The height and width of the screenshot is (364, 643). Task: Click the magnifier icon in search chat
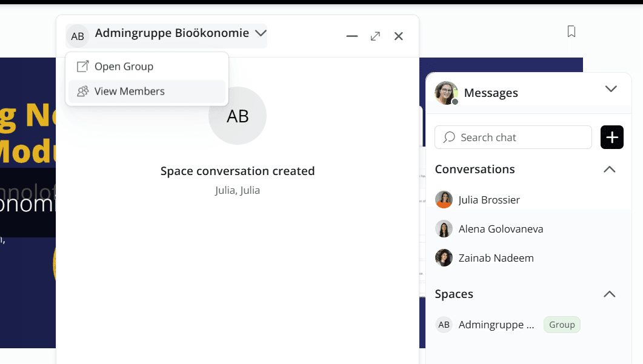tap(449, 137)
